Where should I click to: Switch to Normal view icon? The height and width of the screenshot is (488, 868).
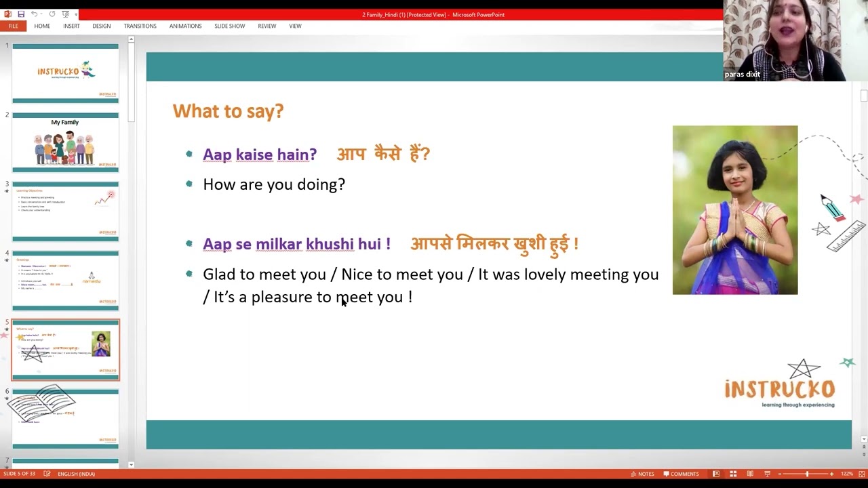pos(716,474)
